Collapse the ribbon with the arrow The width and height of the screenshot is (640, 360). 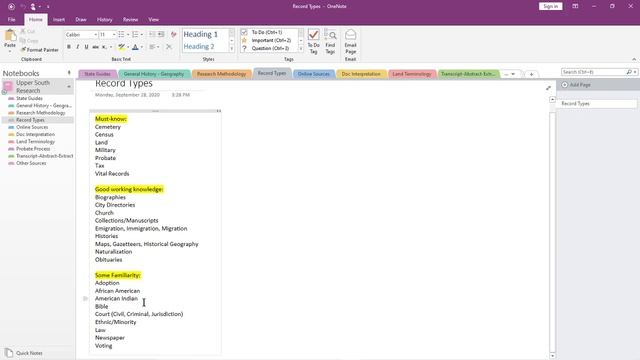(634, 59)
